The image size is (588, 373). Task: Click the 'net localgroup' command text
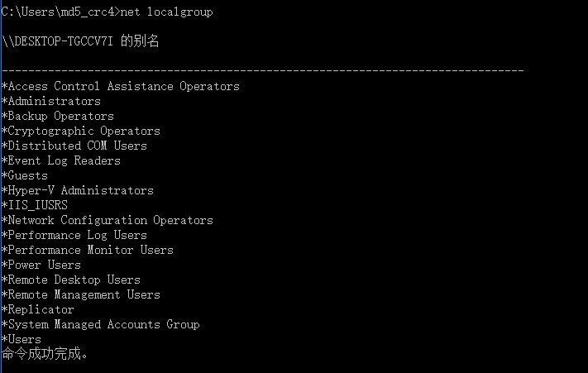pos(168,12)
